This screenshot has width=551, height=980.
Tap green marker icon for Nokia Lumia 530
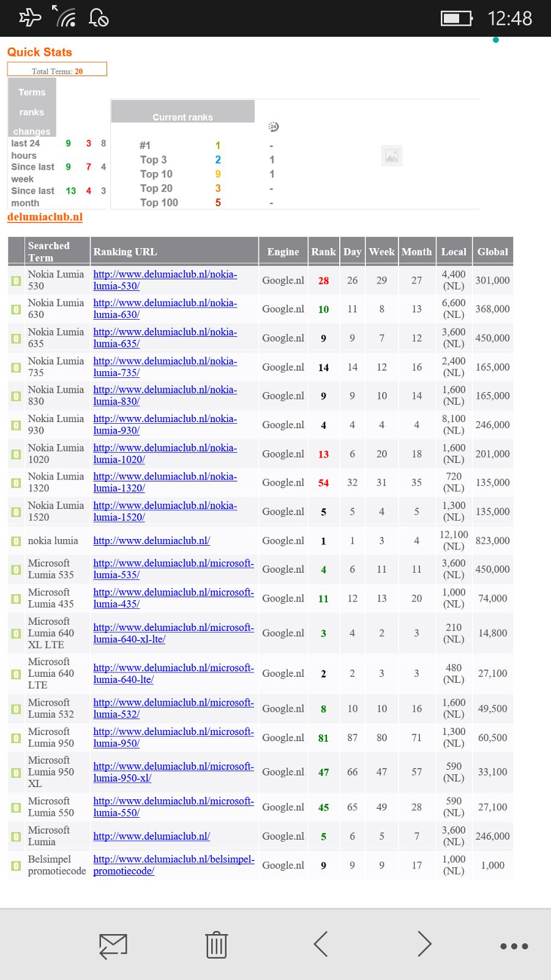[17, 281]
